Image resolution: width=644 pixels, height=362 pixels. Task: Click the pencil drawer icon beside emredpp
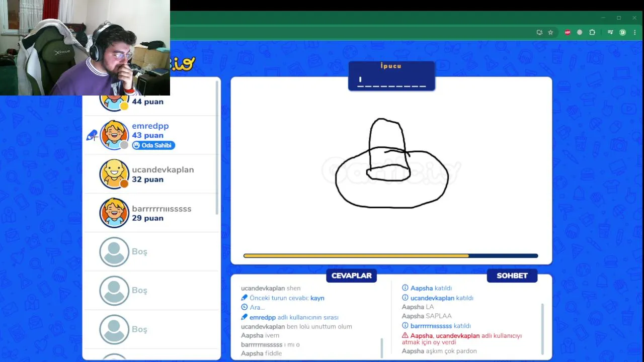click(92, 135)
